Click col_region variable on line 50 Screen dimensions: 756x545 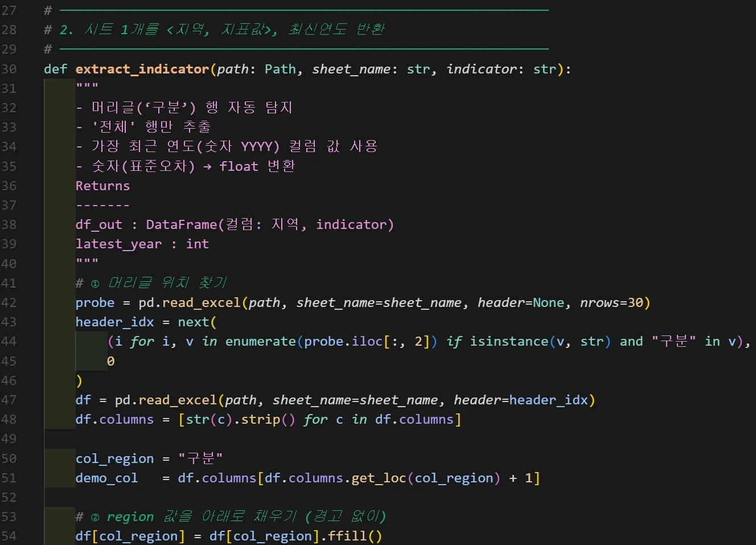(114, 458)
